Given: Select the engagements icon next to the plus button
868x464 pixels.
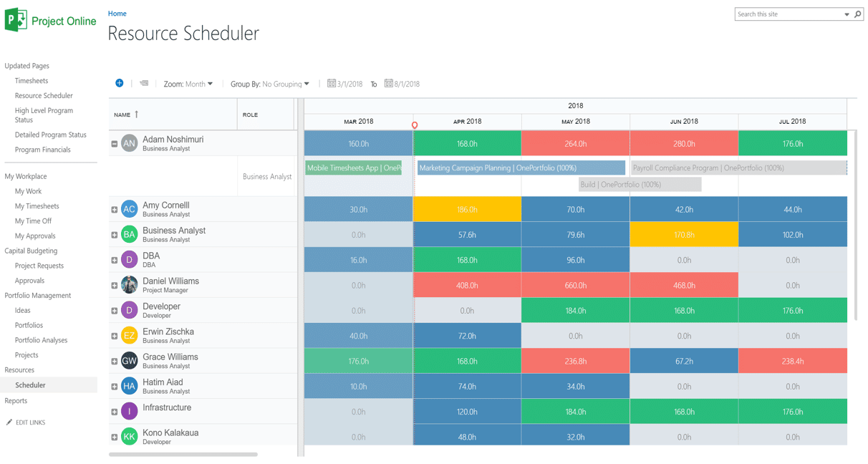Looking at the screenshot, I should click(x=143, y=83).
